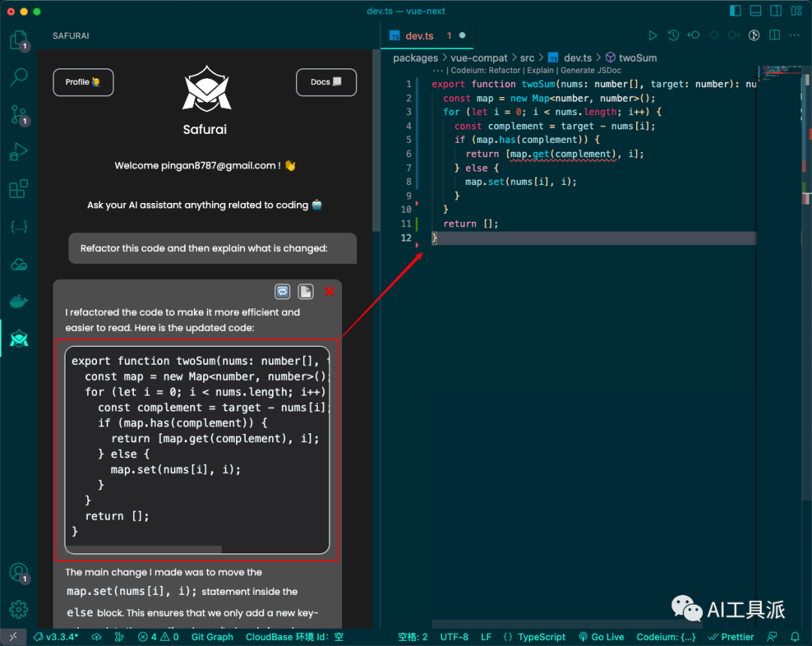Open the timeline history clock icon in editor toolbar
Viewport: 812px width, 646px height.
click(x=673, y=35)
